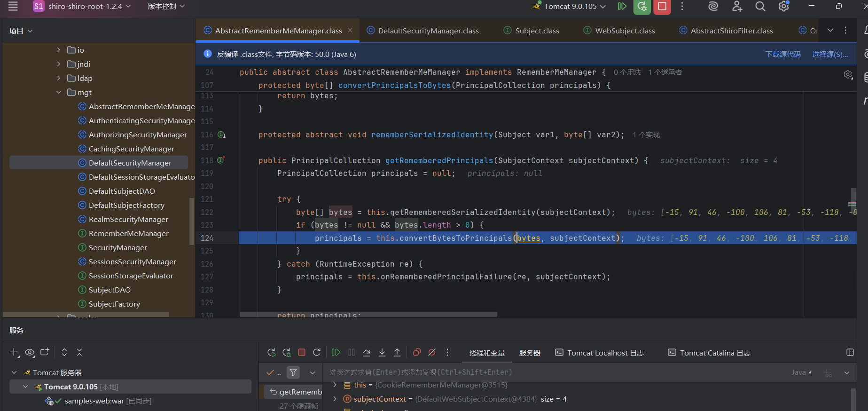The image size is (868, 411).
Task: Open IDE settings gear in title bar
Action: pyautogui.click(x=783, y=7)
